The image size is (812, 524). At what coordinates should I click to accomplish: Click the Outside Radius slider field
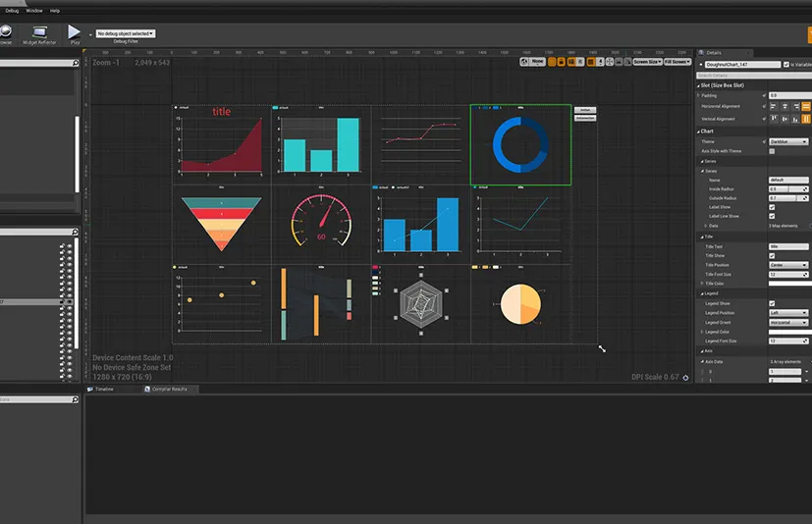pos(788,198)
